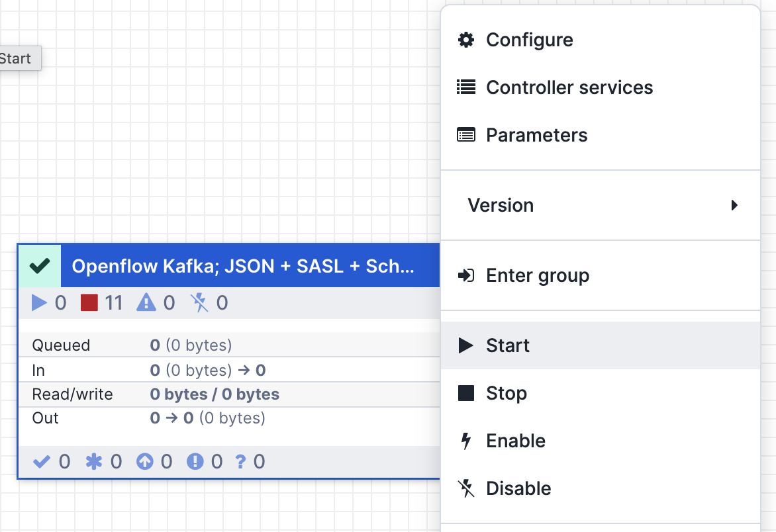Click the Configure gear icon

click(x=465, y=40)
